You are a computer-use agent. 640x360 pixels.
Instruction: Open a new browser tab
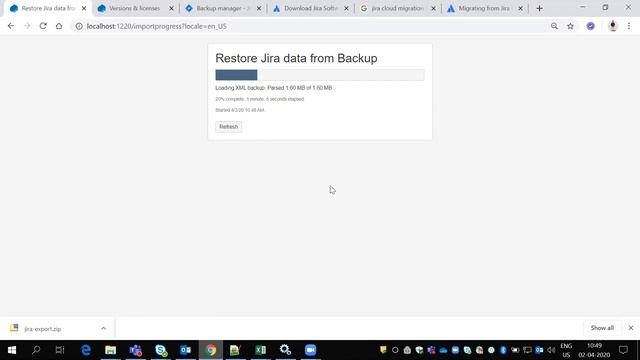click(x=540, y=8)
